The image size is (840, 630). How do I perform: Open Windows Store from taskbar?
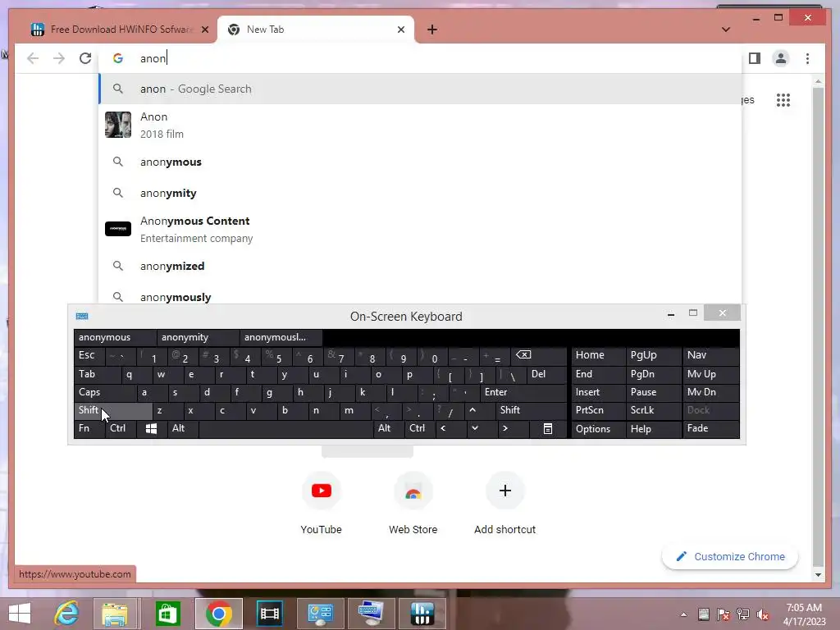pos(167,614)
